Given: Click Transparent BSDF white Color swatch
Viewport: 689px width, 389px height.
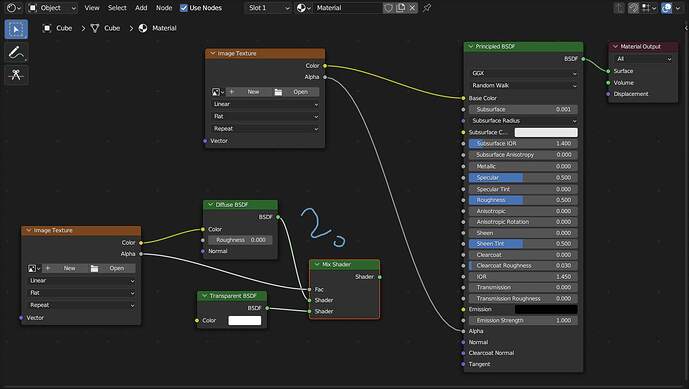Looking at the screenshot, I should pyautogui.click(x=244, y=320).
